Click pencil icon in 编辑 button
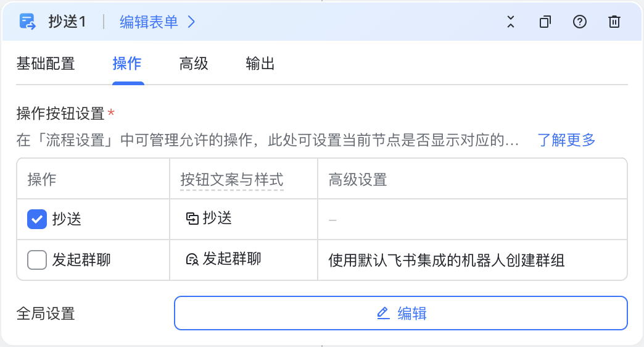 pos(383,313)
